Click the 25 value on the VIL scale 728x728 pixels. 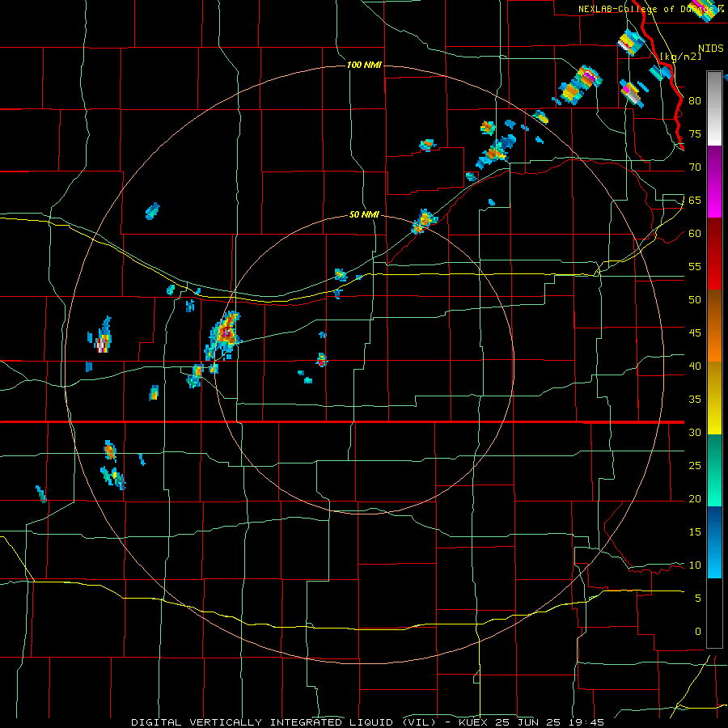coord(695,466)
